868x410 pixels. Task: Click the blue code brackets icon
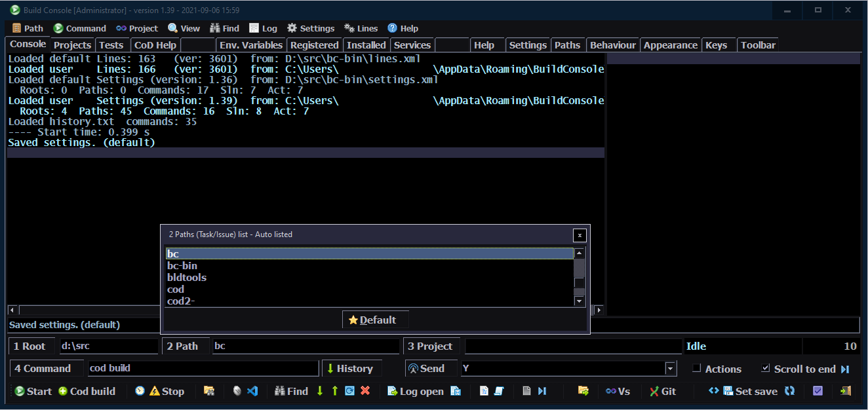(714, 391)
